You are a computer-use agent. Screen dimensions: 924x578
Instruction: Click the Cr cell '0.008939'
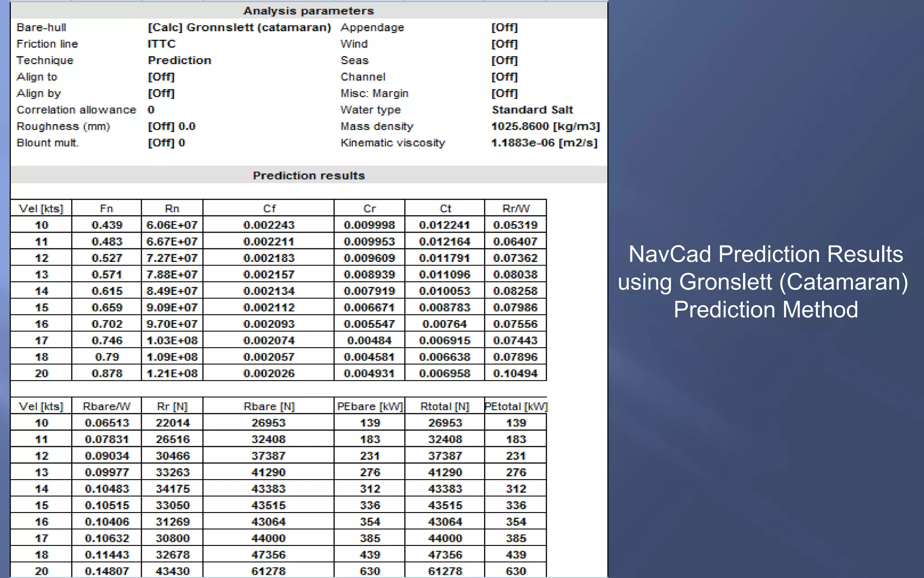click(x=370, y=275)
